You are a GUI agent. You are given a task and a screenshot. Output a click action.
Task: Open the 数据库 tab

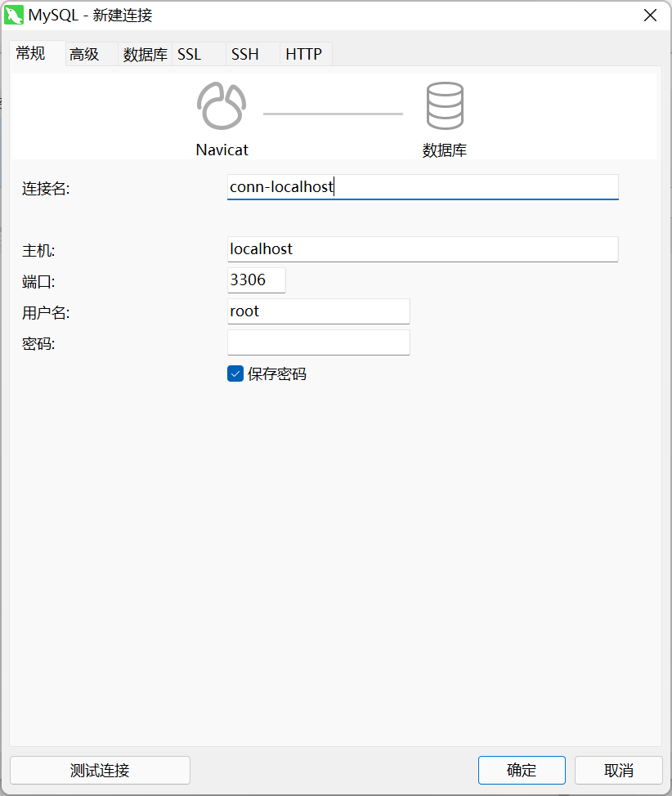tap(146, 54)
